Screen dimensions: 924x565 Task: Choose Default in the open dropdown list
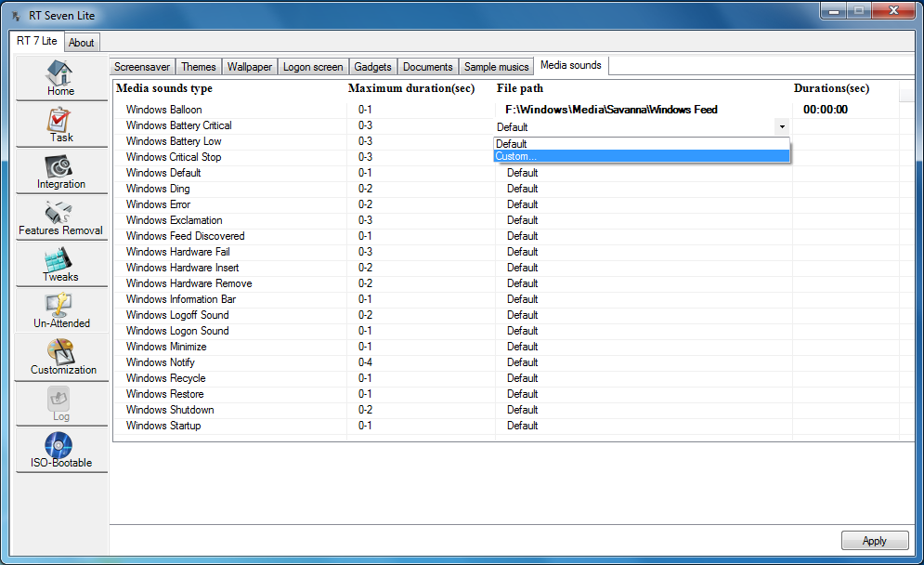[x=642, y=143]
